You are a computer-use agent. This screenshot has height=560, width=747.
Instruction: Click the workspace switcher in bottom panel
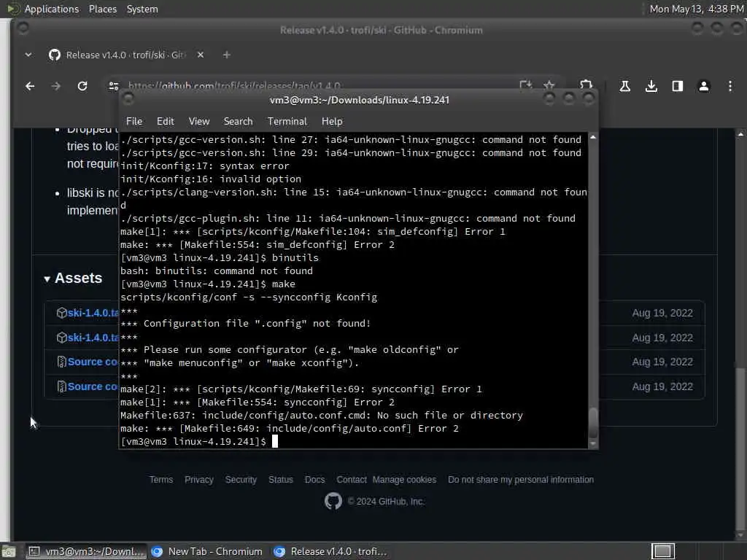pos(662,551)
